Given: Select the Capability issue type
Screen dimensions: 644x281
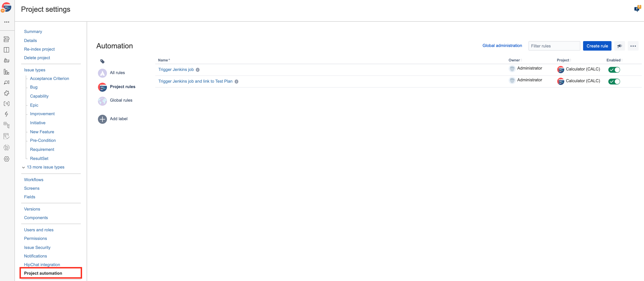Looking at the screenshot, I should point(39,96).
